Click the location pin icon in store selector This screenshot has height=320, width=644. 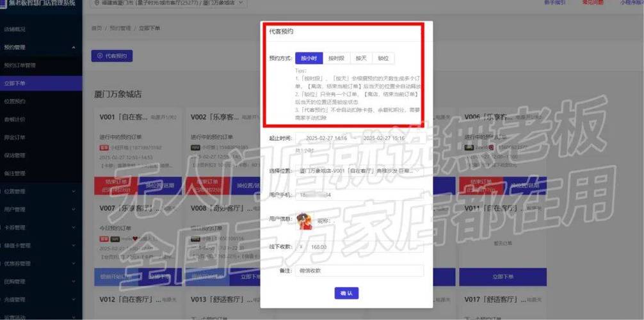point(97,3)
